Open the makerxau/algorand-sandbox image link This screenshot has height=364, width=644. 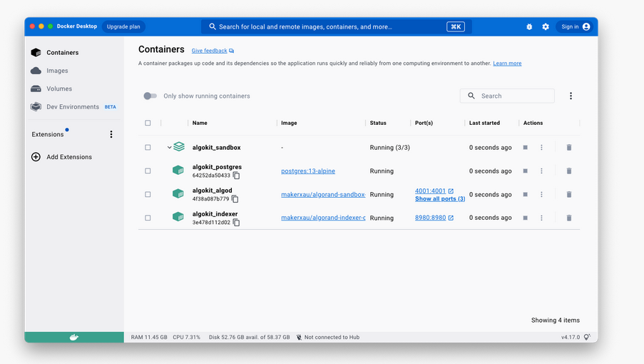(x=323, y=194)
